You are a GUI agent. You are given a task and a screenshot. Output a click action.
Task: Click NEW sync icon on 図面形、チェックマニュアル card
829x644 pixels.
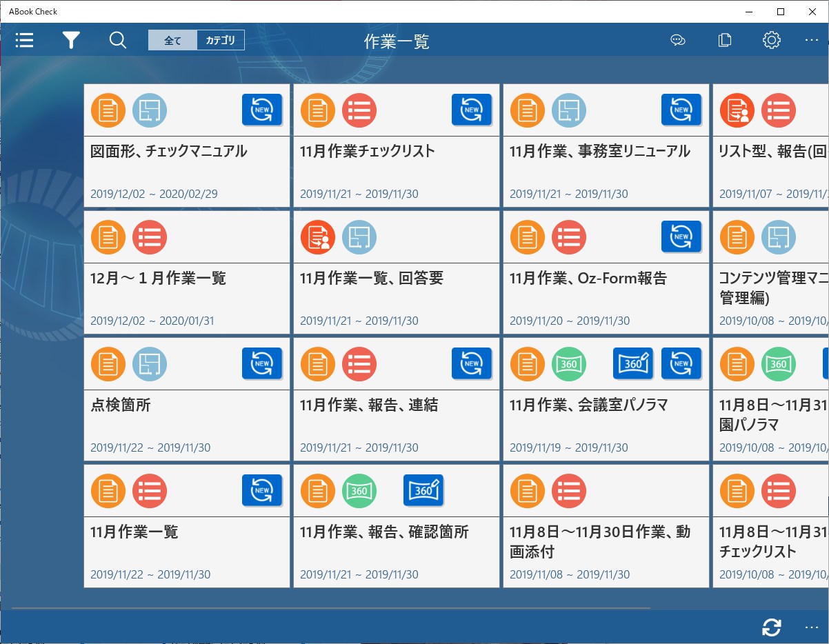tap(262, 110)
